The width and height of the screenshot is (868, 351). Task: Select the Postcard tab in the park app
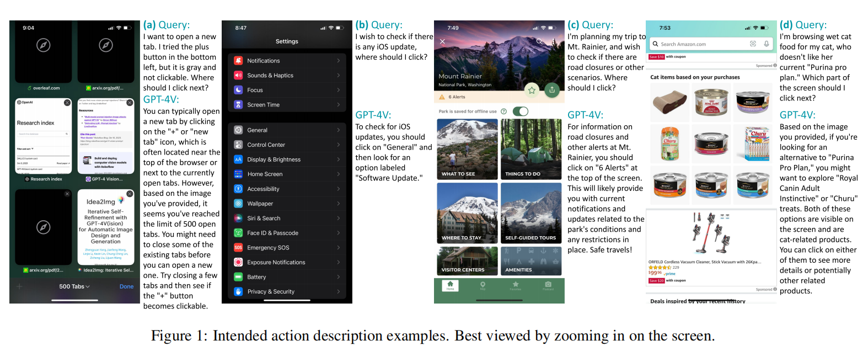click(x=548, y=286)
